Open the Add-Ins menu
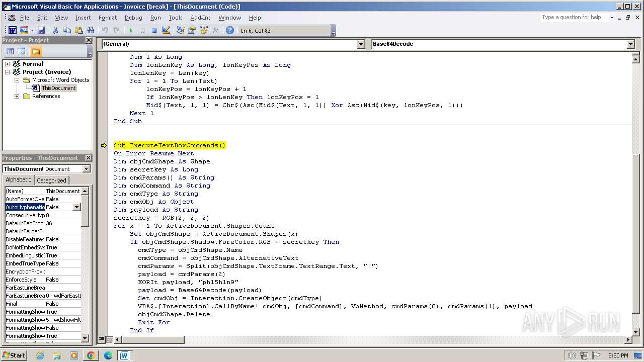644x362 pixels. pyautogui.click(x=201, y=18)
